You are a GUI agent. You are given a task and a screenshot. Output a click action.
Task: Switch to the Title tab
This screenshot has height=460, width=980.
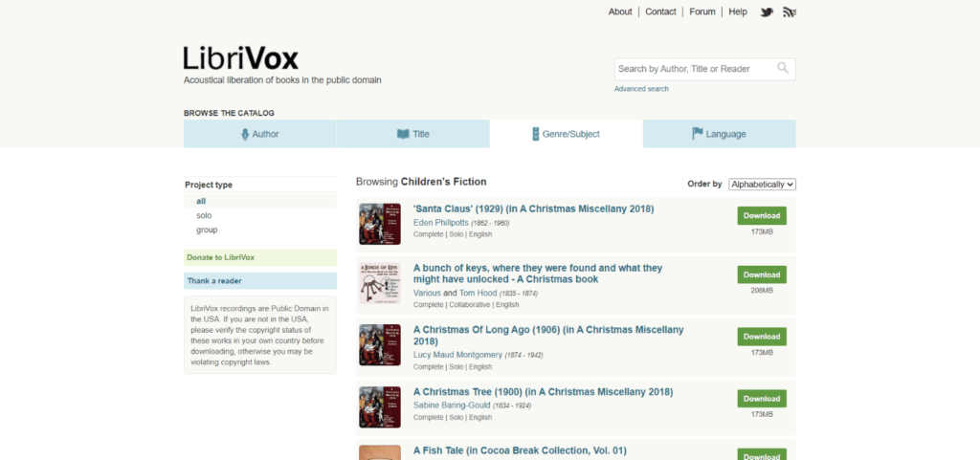413,134
